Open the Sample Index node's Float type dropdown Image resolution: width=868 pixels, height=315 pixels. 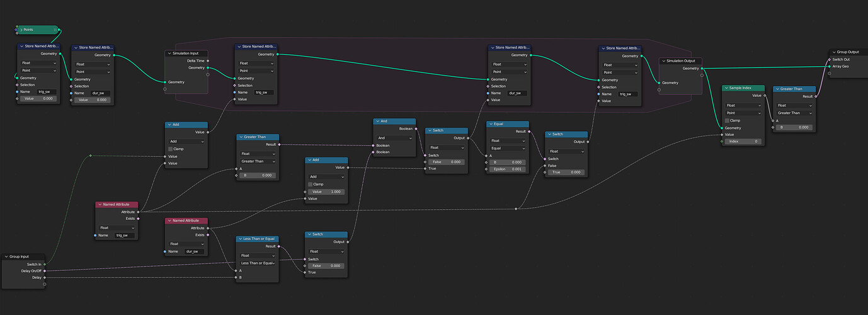coord(743,105)
